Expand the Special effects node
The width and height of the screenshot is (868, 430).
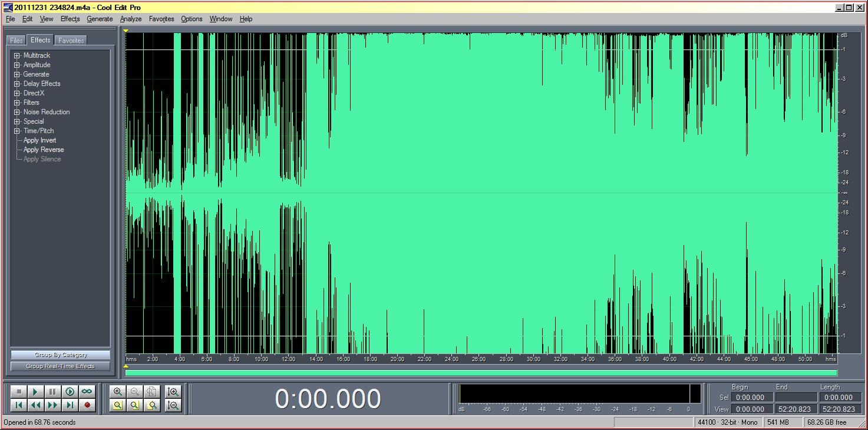(x=17, y=122)
